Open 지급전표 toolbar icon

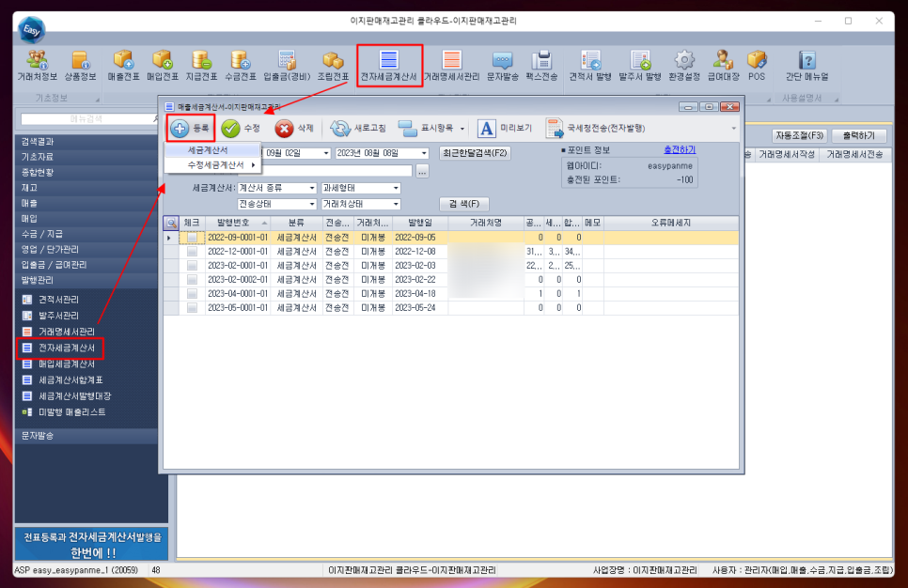pyautogui.click(x=201, y=66)
